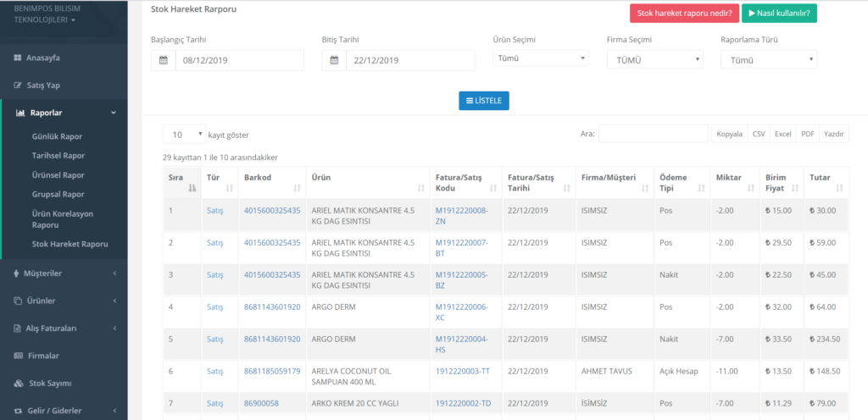This screenshot has height=420, width=868.
Task: Click the Başlangıç Tarihi date field
Action: (x=240, y=61)
